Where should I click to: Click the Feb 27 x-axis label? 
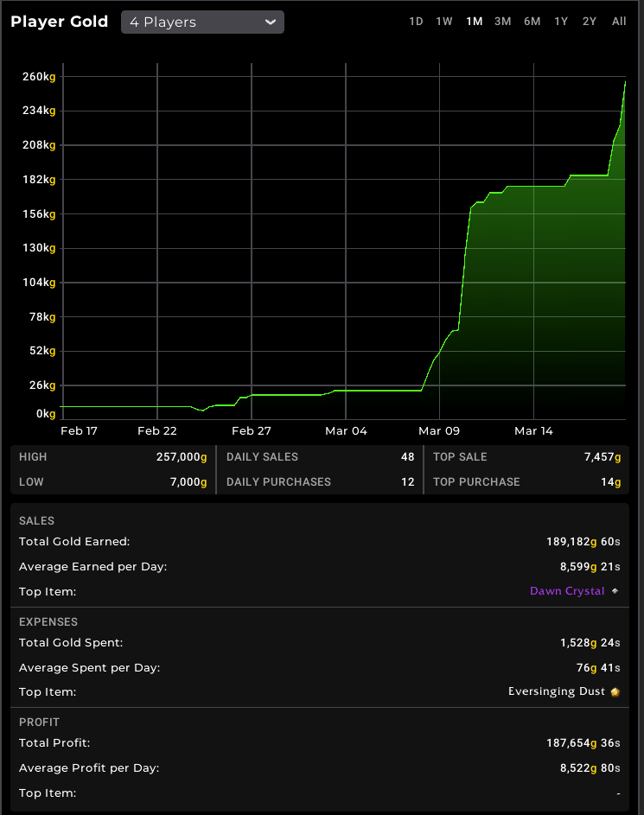[251, 431]
